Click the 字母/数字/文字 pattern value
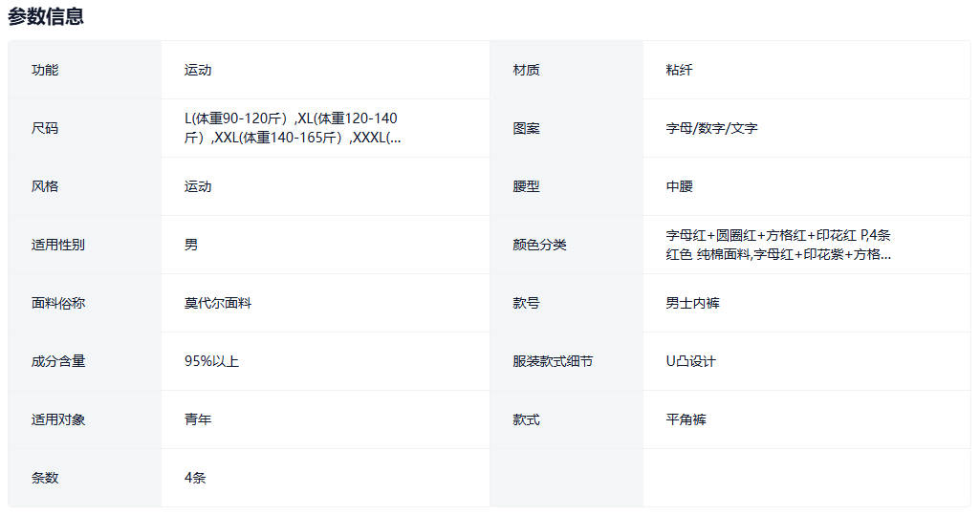Image resolution: width=980 pixels, height=515 pixels. pos(712,128)
